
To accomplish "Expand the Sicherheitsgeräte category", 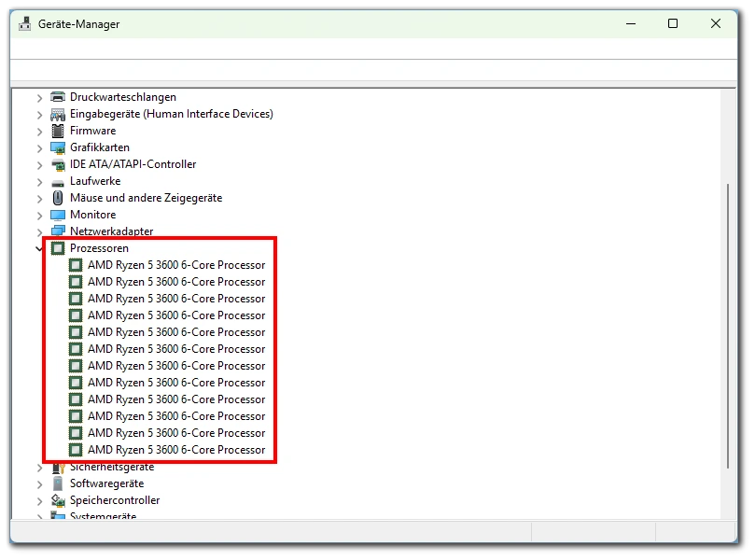I will click(x=39, y=468).
